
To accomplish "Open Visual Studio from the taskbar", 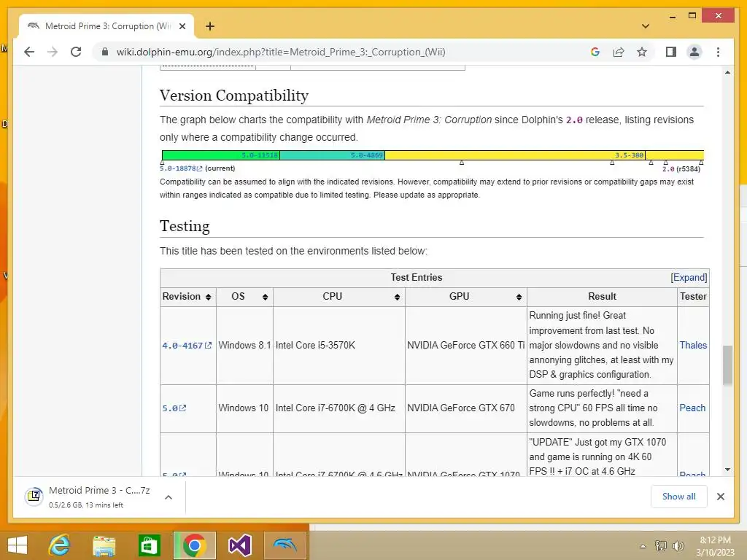I will (x=239, y=545).
